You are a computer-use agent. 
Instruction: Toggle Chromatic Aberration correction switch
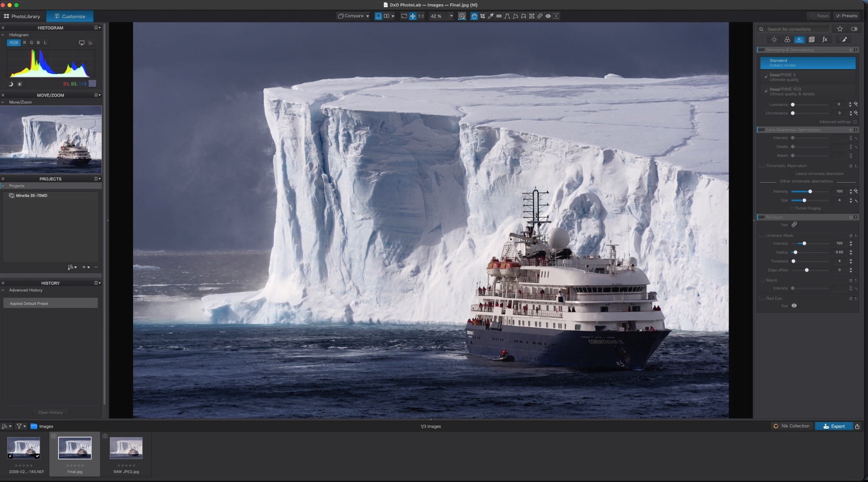pos(762,166)
